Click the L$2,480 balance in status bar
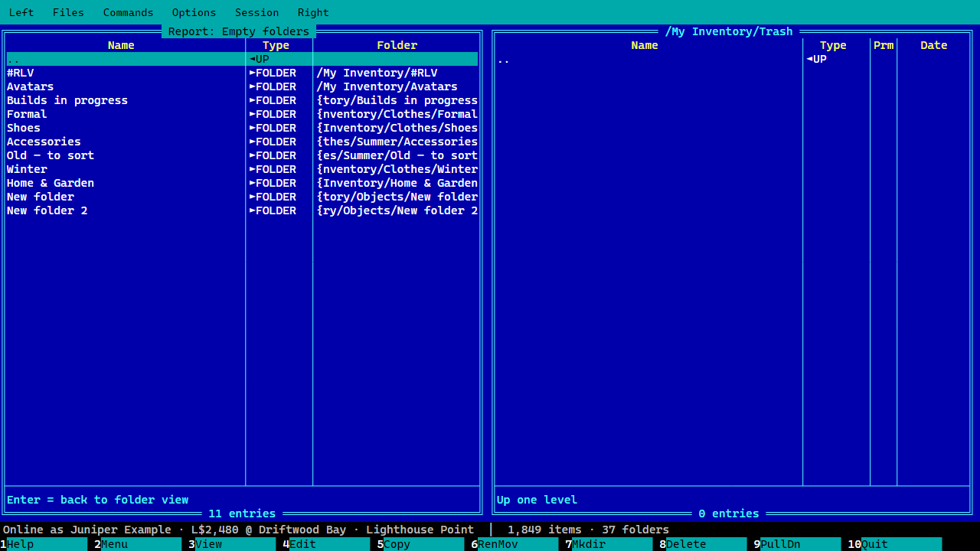 [x=215, y=530]
